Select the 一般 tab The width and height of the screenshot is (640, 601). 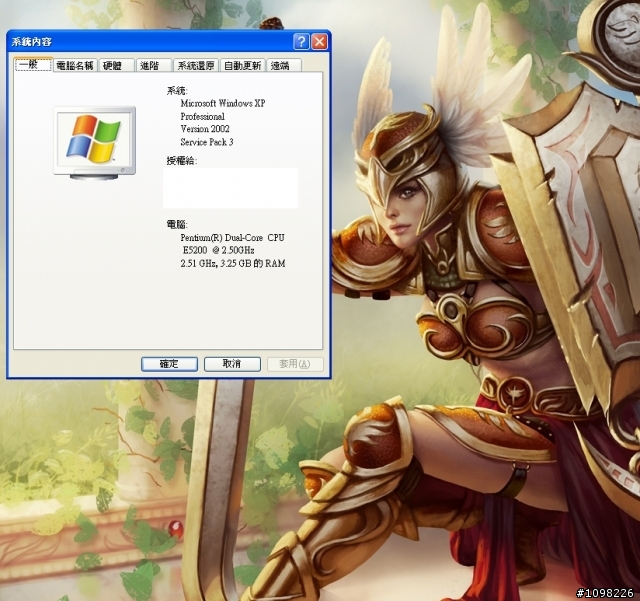pos(33,65)
